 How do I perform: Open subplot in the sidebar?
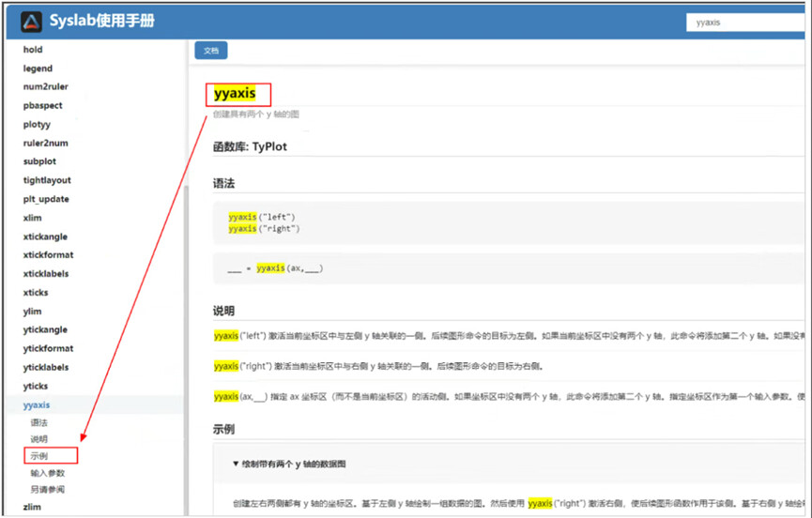pos(39,161)
